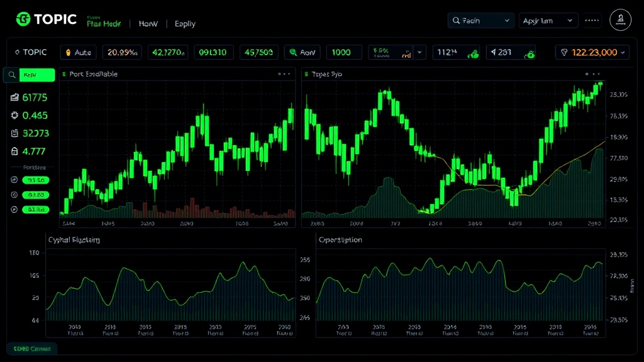Click the 1000 value field
The width and height of the screenshot is (644, 362).
344,53
